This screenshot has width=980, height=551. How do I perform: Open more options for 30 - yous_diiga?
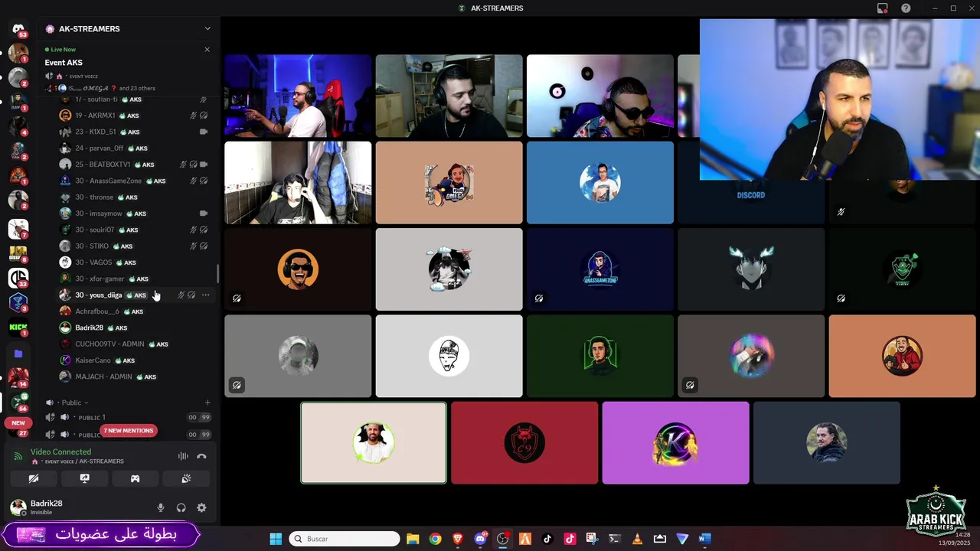(x=205, y=295)
